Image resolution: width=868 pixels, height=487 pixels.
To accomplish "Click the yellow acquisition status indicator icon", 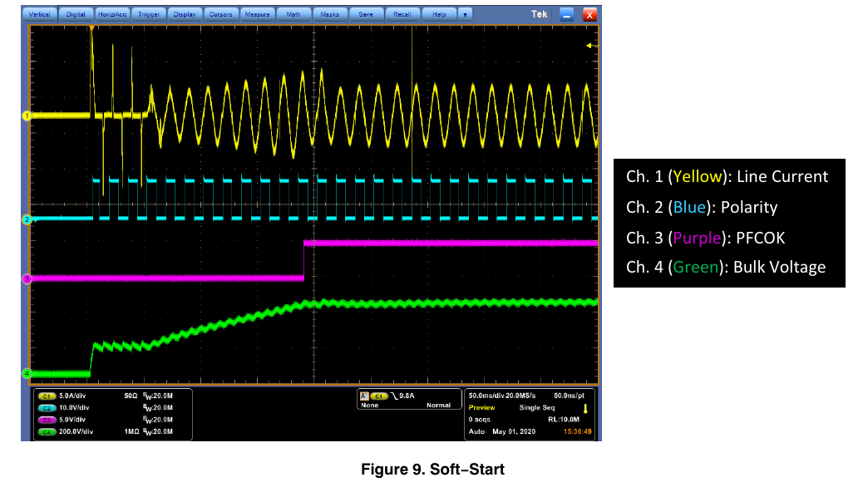I will pyautogui.click(x=585, y=408).
